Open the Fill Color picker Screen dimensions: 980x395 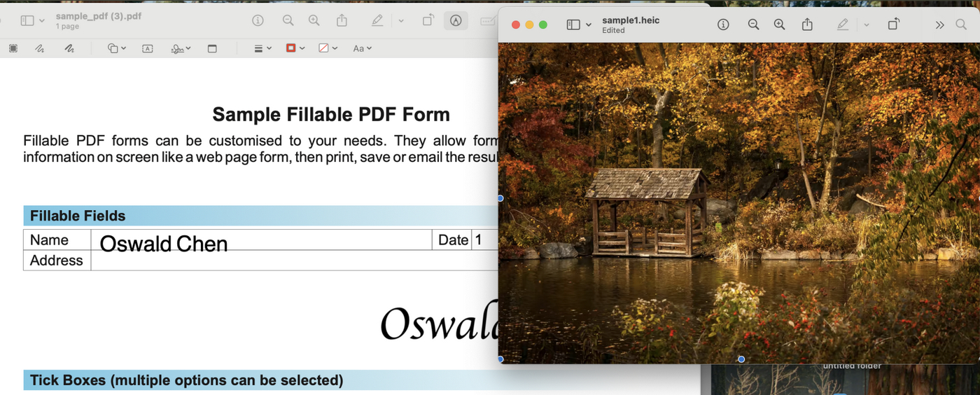pyautogui.click(x=328, y=48)
